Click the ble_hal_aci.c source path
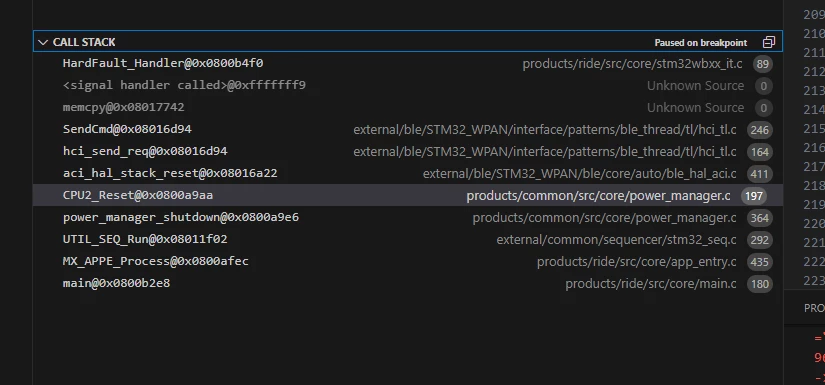 pyautogui.click(x=579, y=174)
